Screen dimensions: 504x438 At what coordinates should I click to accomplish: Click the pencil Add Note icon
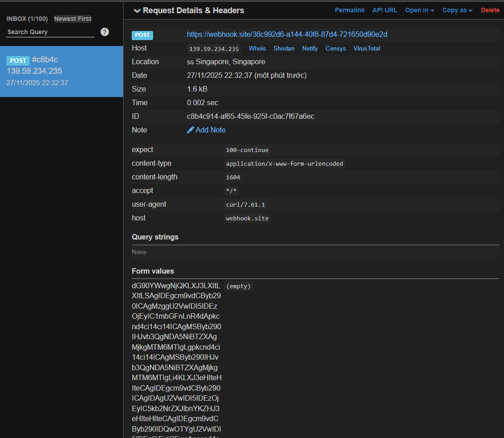click(190, 130)
